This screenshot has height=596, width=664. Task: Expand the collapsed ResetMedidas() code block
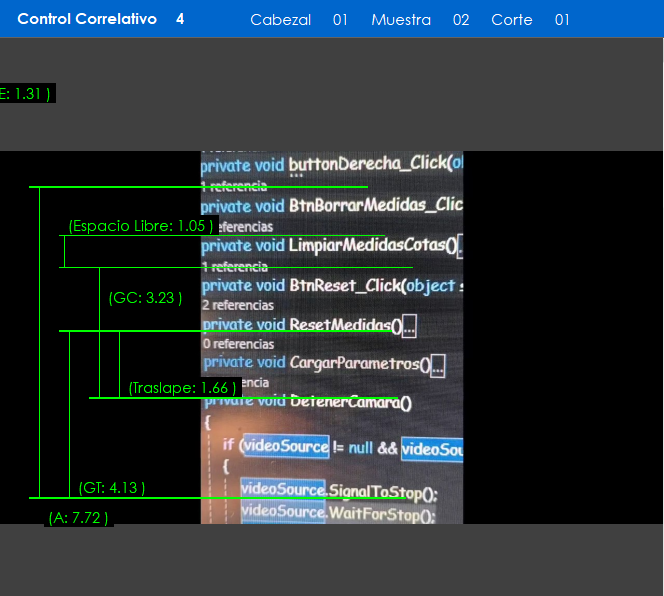point(410,326)
